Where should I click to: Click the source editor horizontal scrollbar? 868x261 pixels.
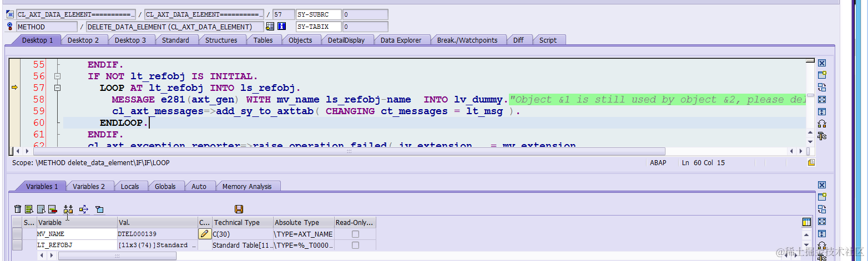(x=349, y=151)
